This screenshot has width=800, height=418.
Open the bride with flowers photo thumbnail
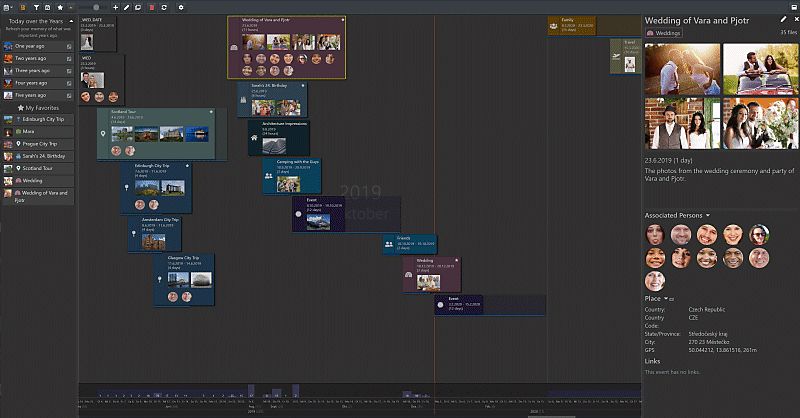click(761, 124)
